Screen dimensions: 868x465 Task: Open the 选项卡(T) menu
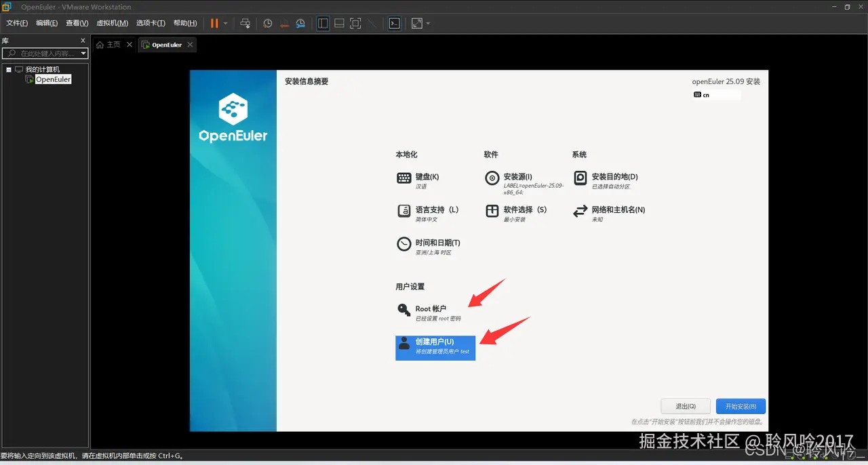tap(151, 23)
